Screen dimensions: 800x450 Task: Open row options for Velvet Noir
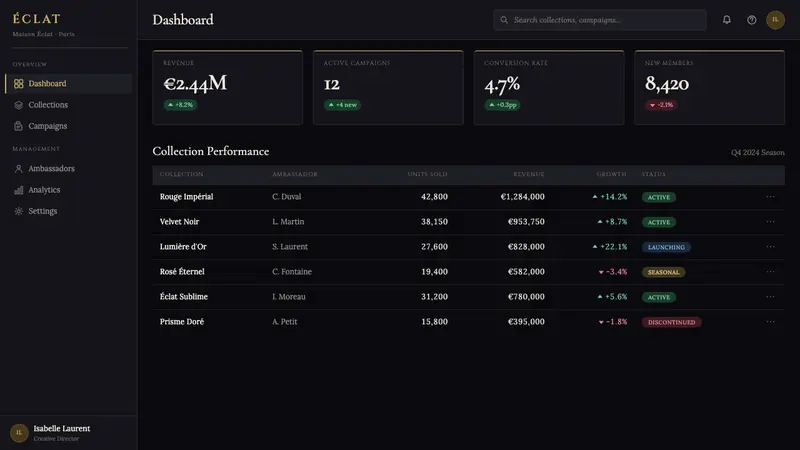pos(770,221)
